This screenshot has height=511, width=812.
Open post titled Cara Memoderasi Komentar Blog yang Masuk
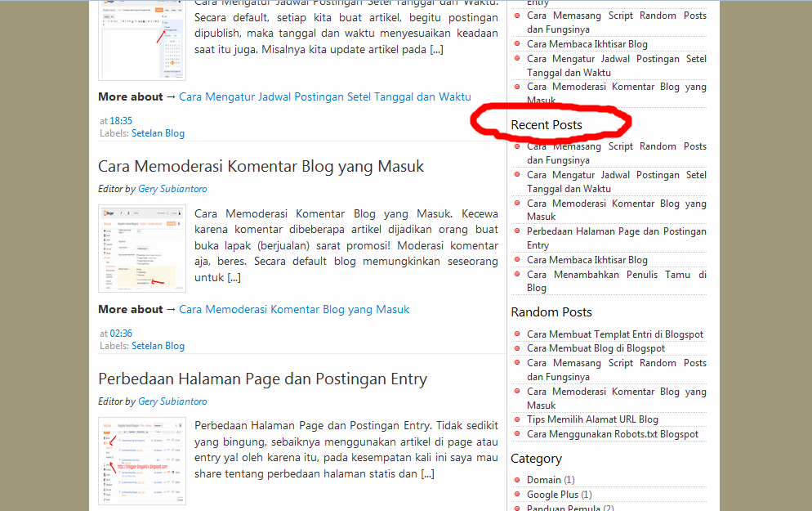tap(261, 166)
